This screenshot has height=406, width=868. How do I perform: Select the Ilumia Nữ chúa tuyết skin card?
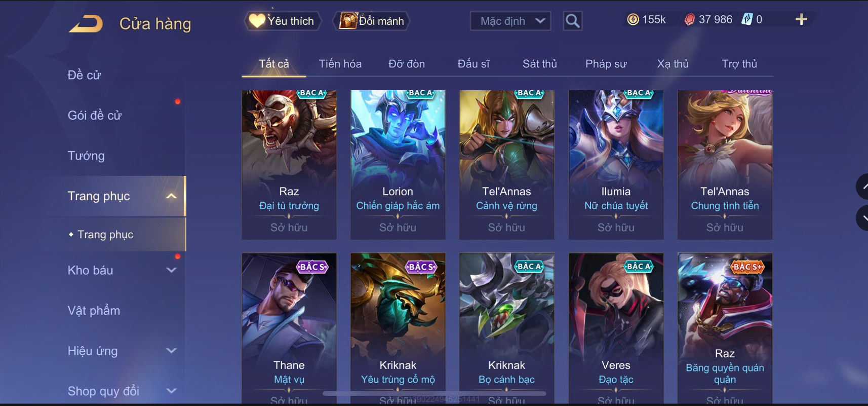pyautogui.click(x=616, y=165)
